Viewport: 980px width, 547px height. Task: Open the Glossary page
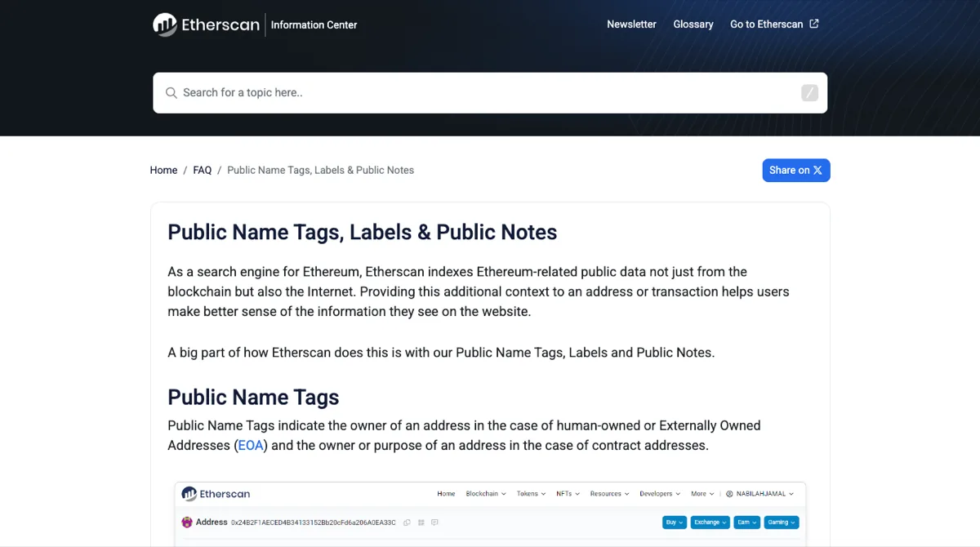click(693, 24)
